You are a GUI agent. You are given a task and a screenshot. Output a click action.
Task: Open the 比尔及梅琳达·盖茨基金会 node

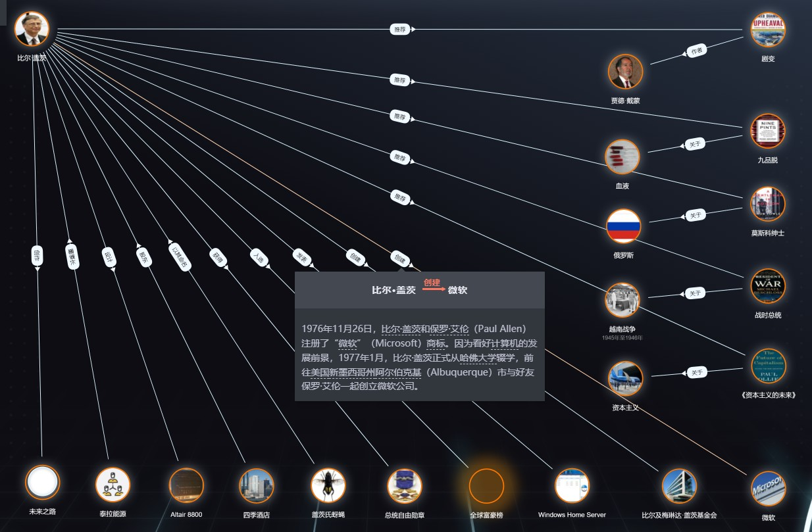[x=679, y=486]
